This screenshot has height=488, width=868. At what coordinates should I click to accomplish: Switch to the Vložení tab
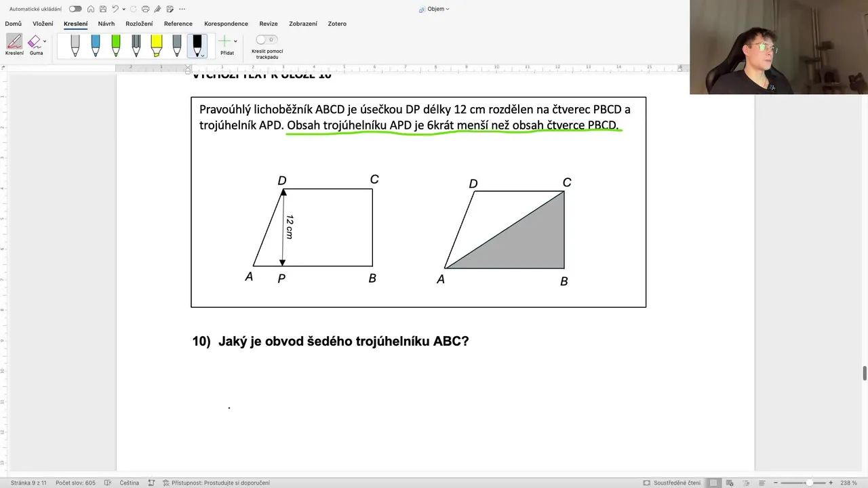[43, 24]
